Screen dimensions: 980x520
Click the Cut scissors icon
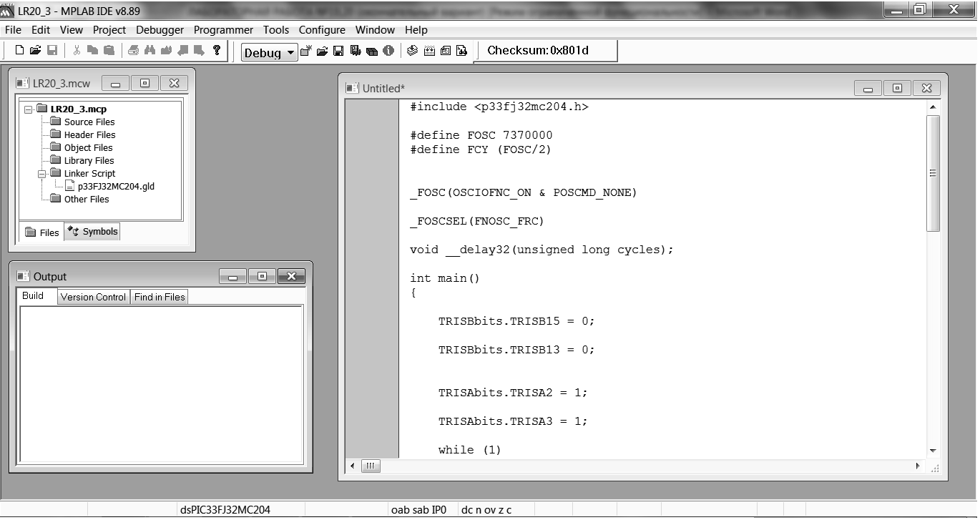[77, 50]
